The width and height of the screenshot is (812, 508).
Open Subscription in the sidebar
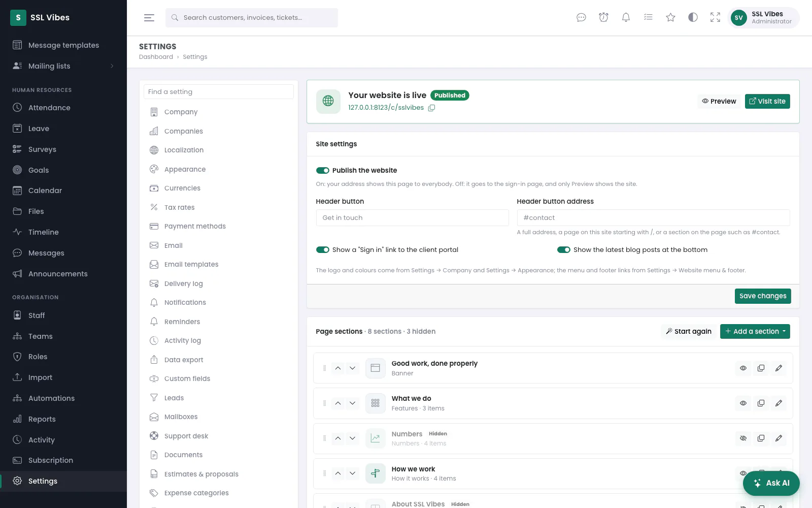click(x=63, y=460)
